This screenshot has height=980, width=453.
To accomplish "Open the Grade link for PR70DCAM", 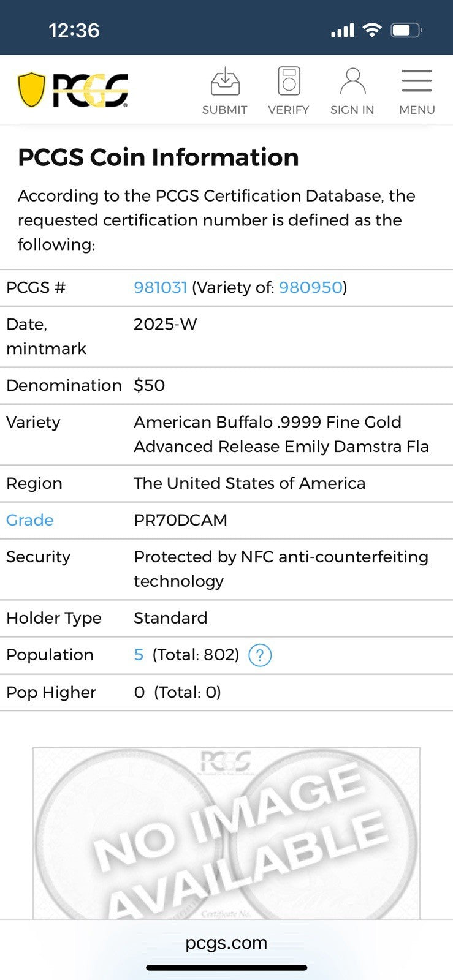I will click(29, 520).
